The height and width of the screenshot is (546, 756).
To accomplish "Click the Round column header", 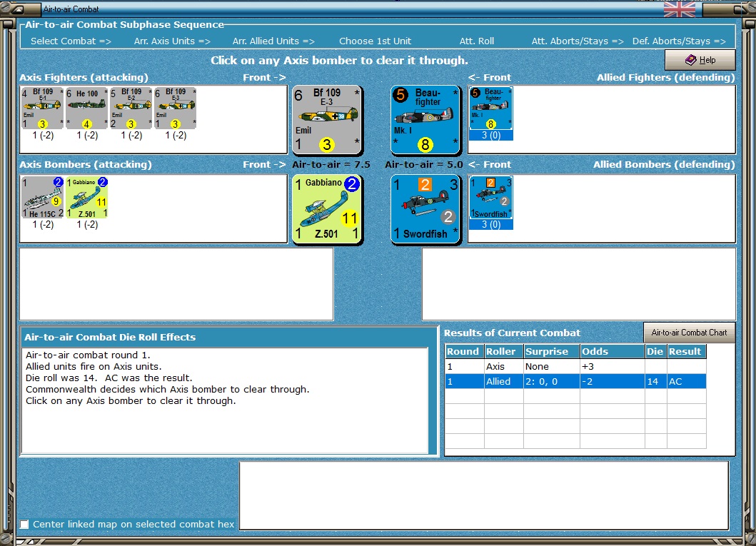I will pyautogui.click(x=464, y=351).
